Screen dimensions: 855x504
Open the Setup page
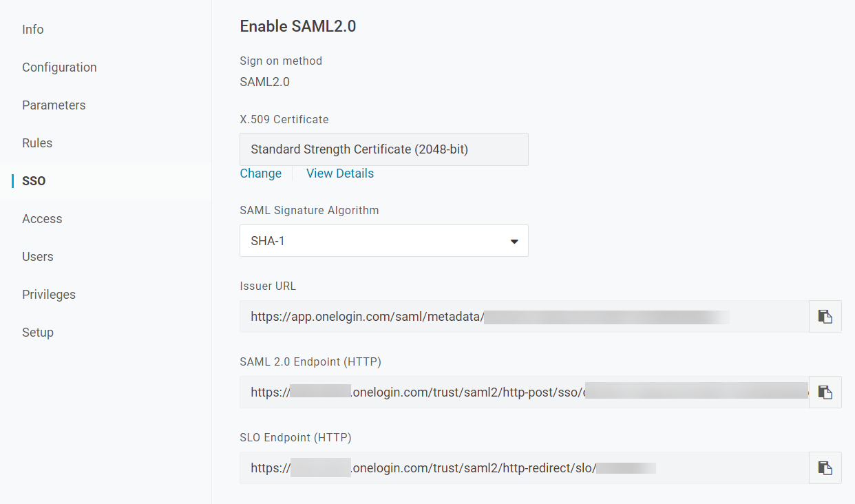pos(38,332)
